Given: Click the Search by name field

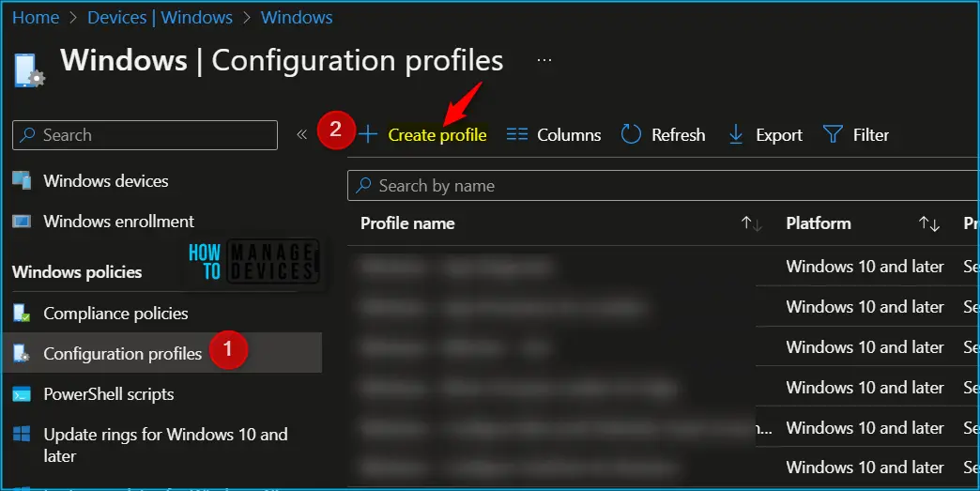Looking at the screenshot, I should tap(663, 186).
